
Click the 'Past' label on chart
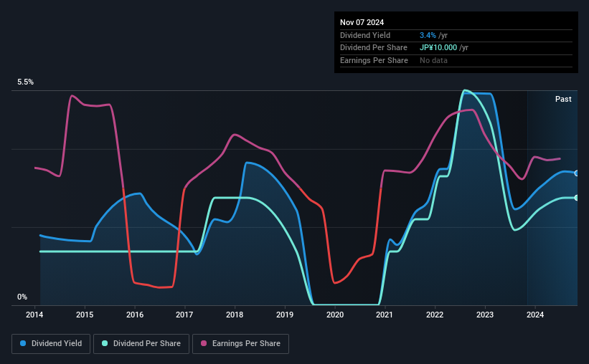tap(563, 99)
